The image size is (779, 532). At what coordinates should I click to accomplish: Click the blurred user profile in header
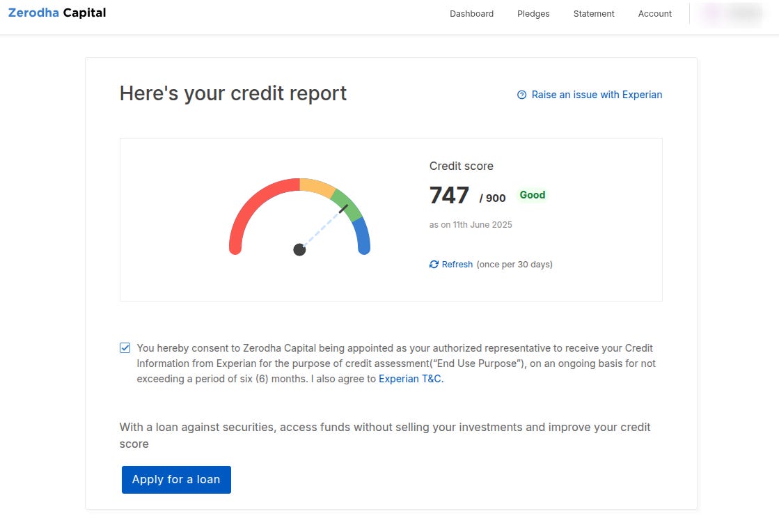(731, 14)
